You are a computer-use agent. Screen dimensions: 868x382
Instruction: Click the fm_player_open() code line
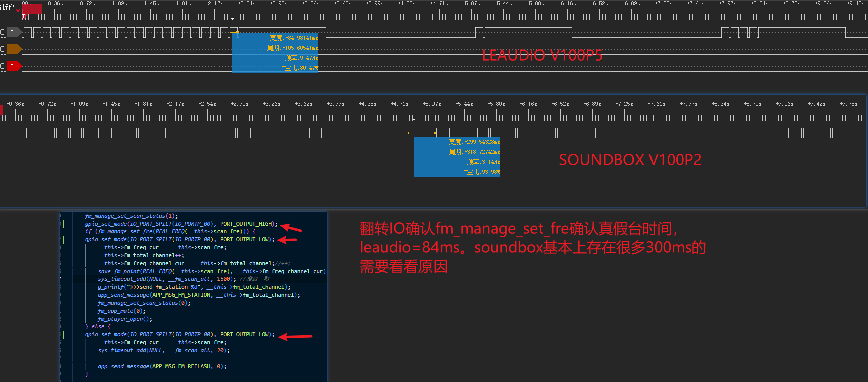coord(125,319)
